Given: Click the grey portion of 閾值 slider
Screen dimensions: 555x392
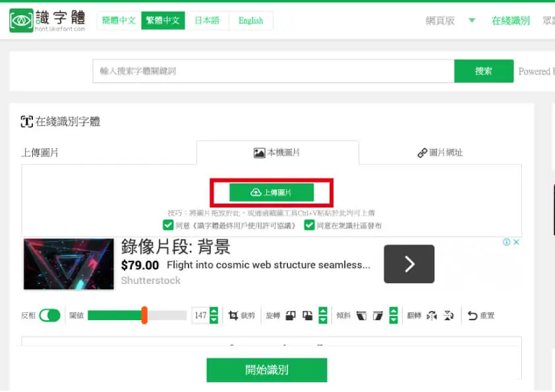Looking at the screenshot, I should tap(167, 315).
